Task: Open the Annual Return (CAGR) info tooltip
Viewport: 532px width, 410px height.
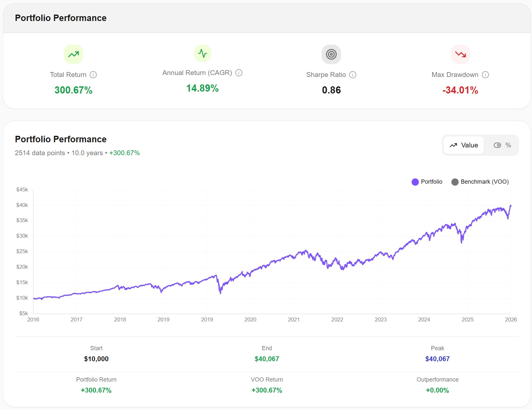Action: pos(239,73)
